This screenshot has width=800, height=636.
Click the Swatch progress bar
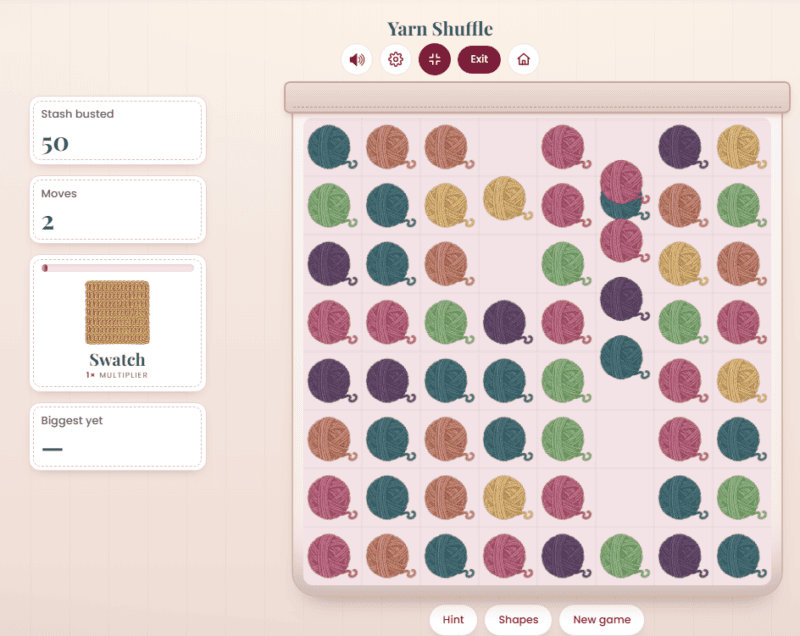(x=117, y=268)
